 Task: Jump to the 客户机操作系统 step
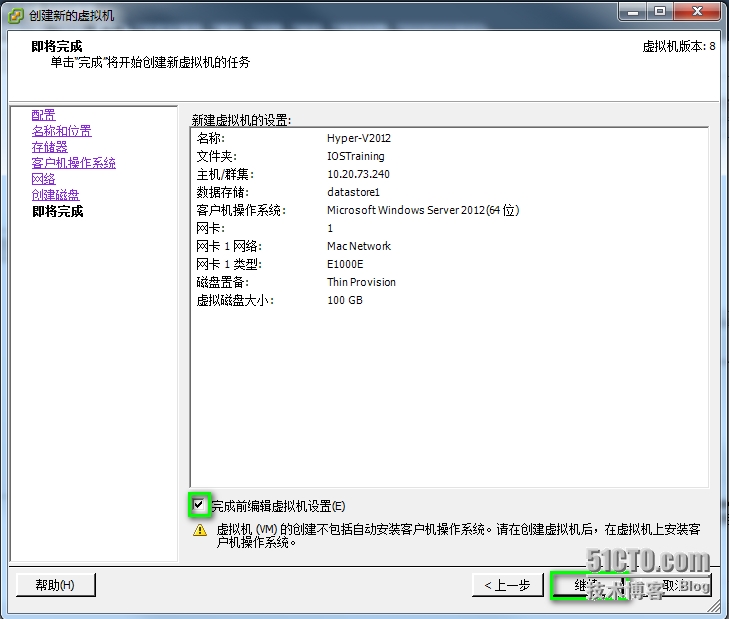[x=73, y=163]
